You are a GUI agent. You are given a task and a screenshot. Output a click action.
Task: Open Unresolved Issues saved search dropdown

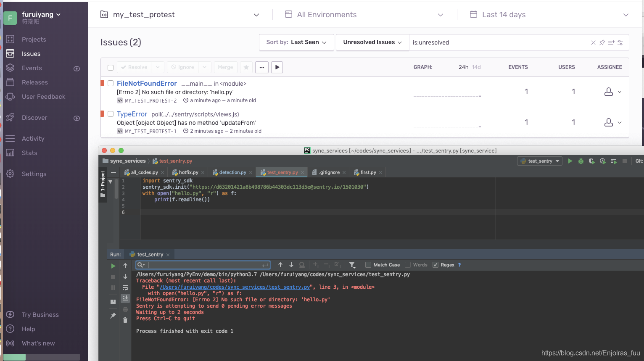pos(372,42)
